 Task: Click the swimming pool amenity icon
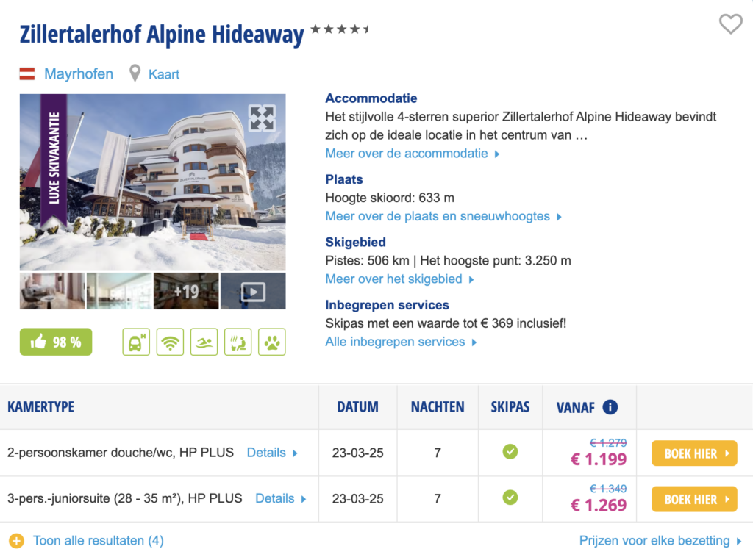(204, 342)
